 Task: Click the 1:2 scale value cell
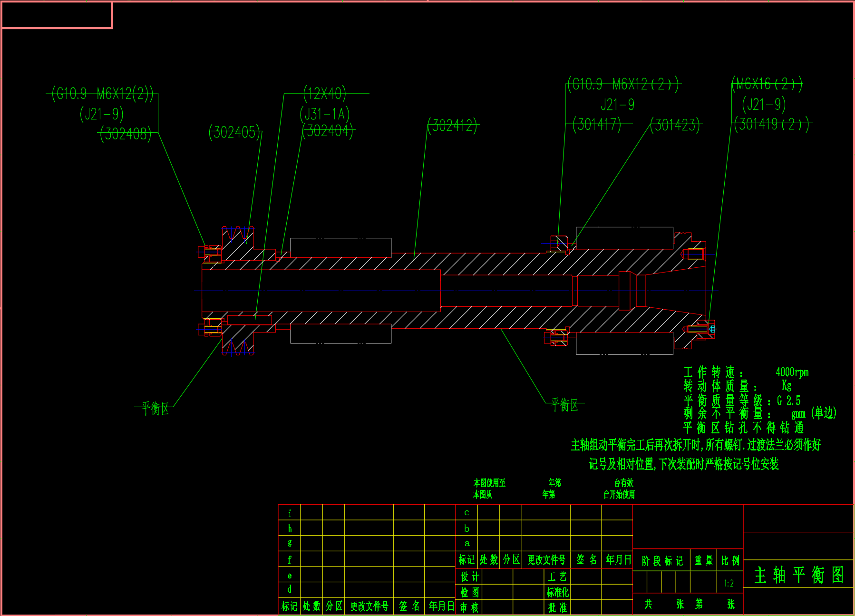coord(729,583)
